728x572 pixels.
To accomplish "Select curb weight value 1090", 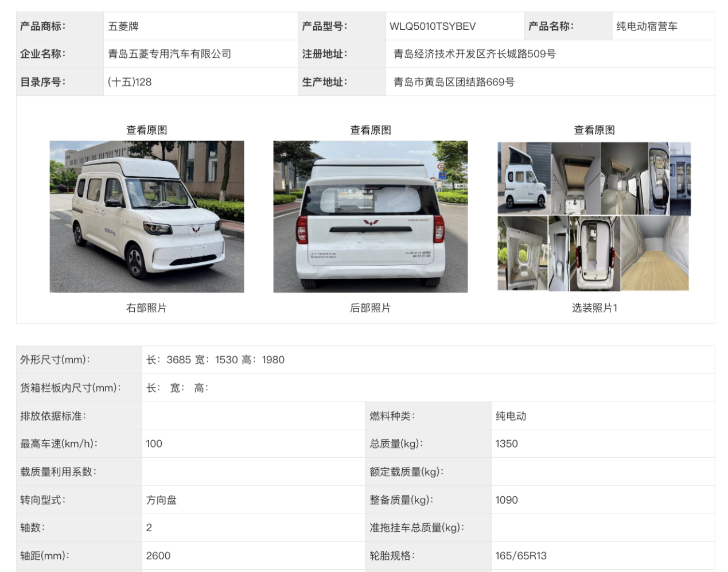I will [x=507, y=500].
